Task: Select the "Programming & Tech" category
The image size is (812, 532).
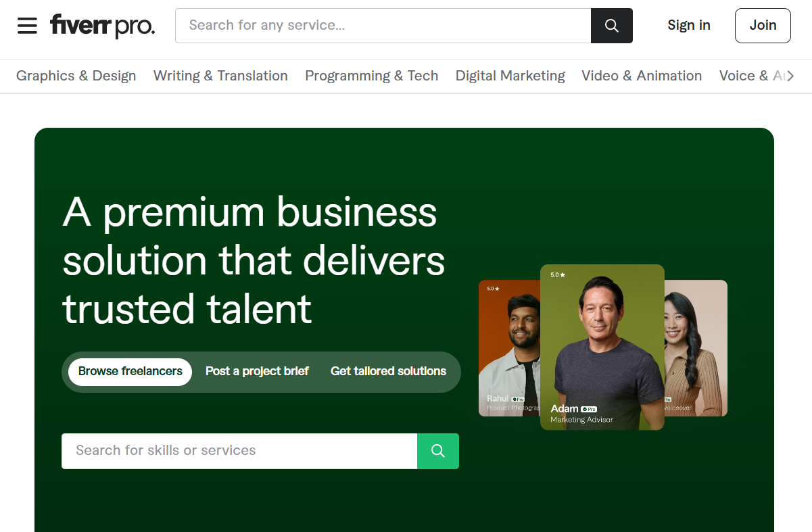Action: tap(371, 76)
